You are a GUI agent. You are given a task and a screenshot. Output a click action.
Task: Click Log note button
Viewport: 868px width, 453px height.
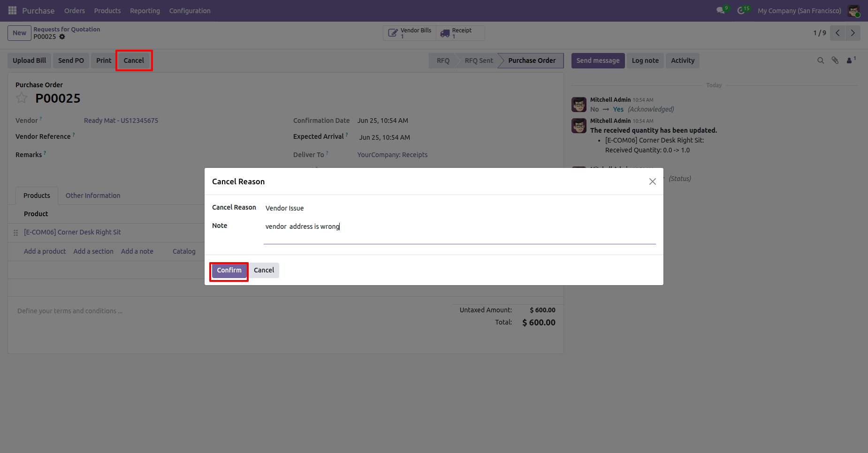click(x=645, y=60)
